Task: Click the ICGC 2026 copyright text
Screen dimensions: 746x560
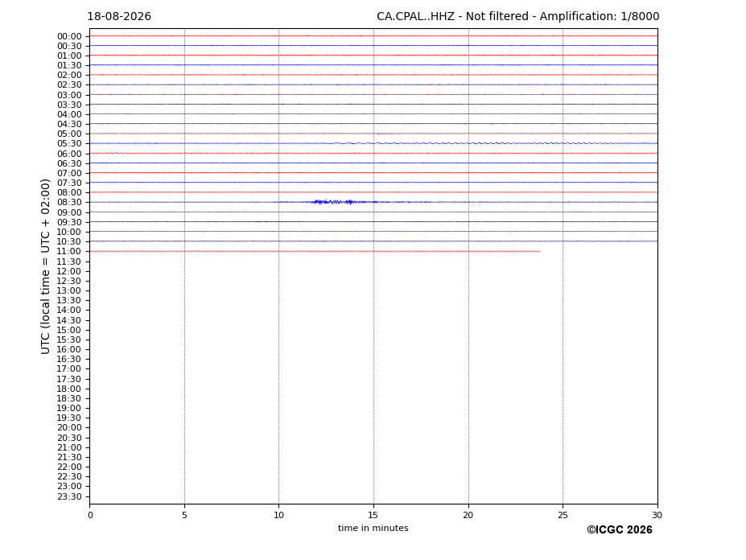Action: [x=620, y=530]
